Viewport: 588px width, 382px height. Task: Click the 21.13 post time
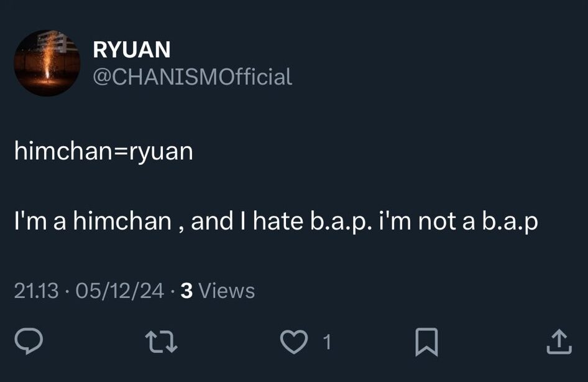point(36,291)
